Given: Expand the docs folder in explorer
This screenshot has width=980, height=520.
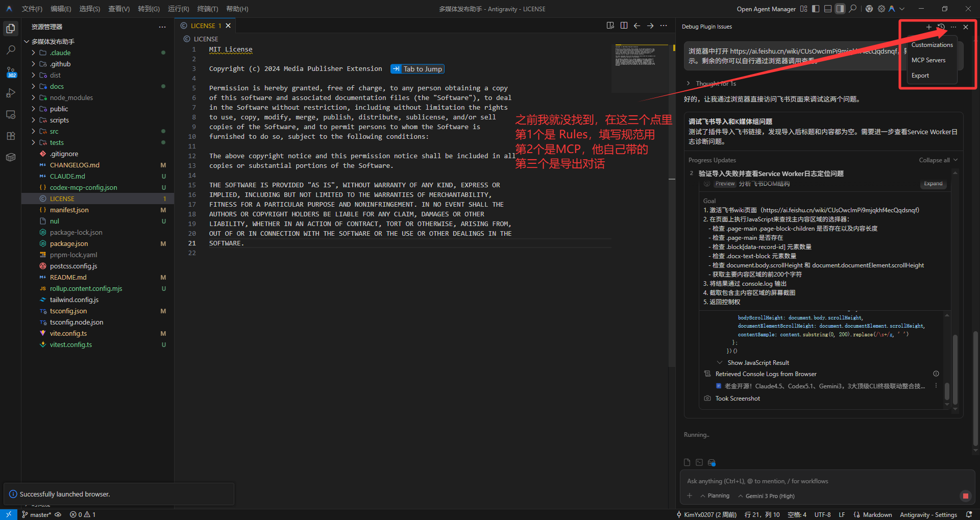Looking at the screenshot, I should click(57, 86).
